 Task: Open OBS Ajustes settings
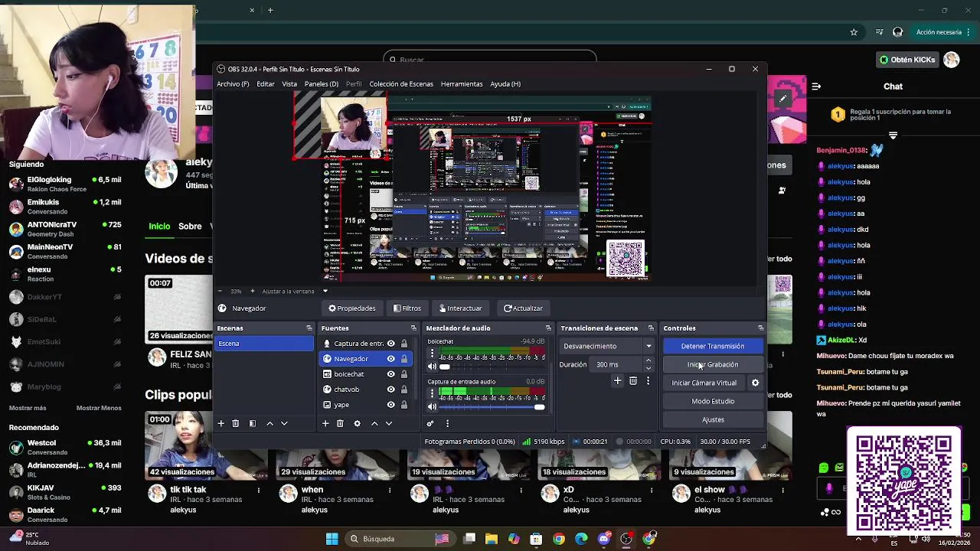tap(713, 419)
